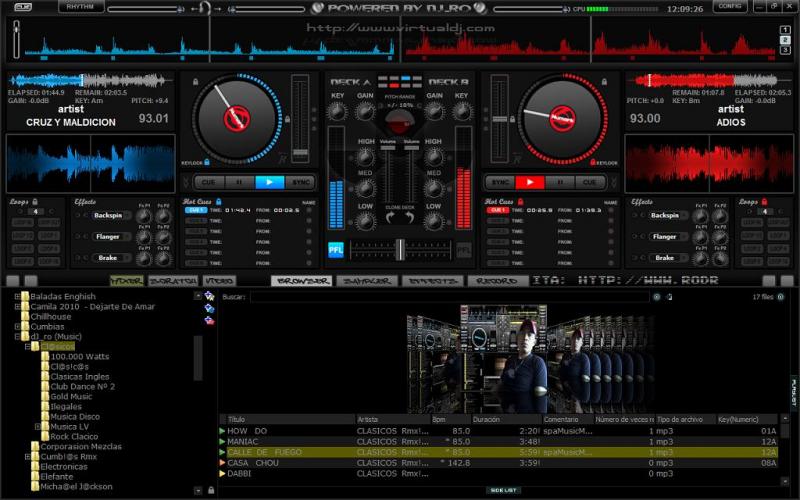The image size is (800, 500).
Task: Toggle Deck B keylock padlock
Action: tap(592, 162)
